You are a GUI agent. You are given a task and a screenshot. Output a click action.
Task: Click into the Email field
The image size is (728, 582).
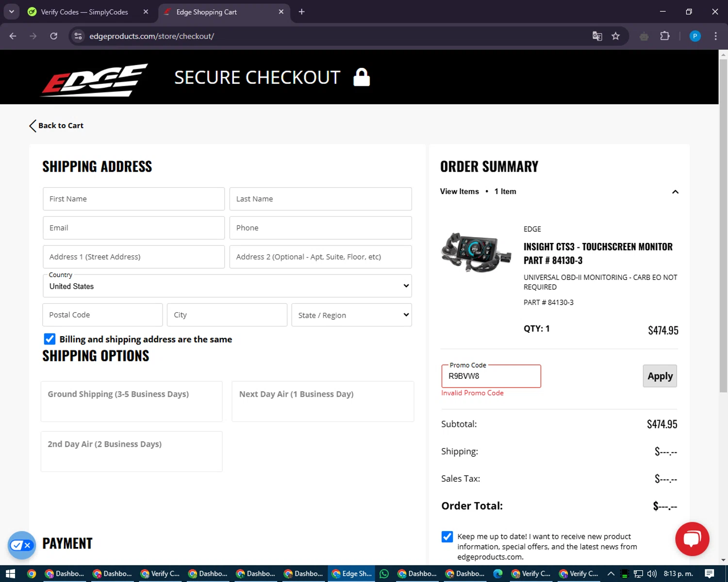(133, 228)
